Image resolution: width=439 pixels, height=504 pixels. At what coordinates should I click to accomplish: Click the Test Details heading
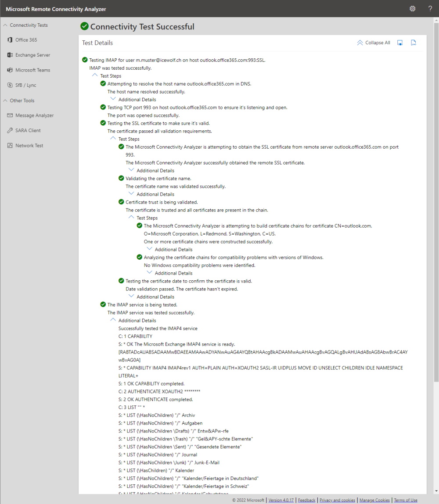tap(97, 43)
